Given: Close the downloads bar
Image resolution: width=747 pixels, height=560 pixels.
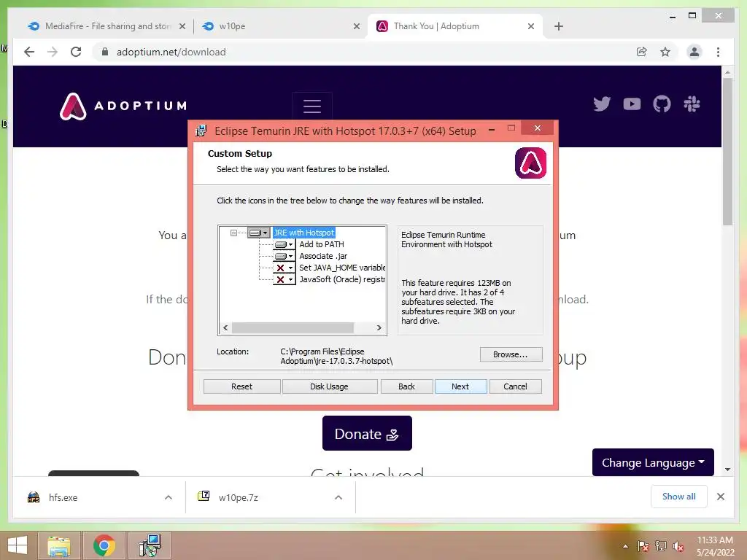Looking at the screenshot, I should [x=720, y=497].
